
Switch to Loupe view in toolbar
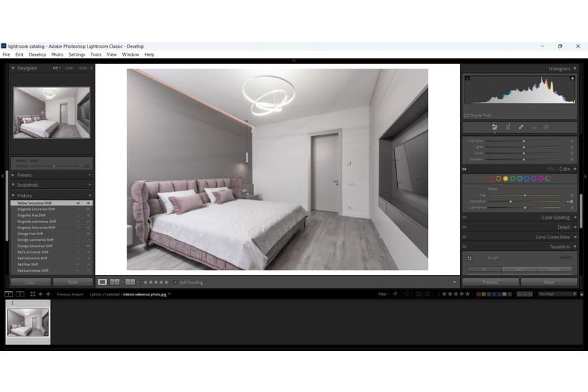click(x=103, y=282)
